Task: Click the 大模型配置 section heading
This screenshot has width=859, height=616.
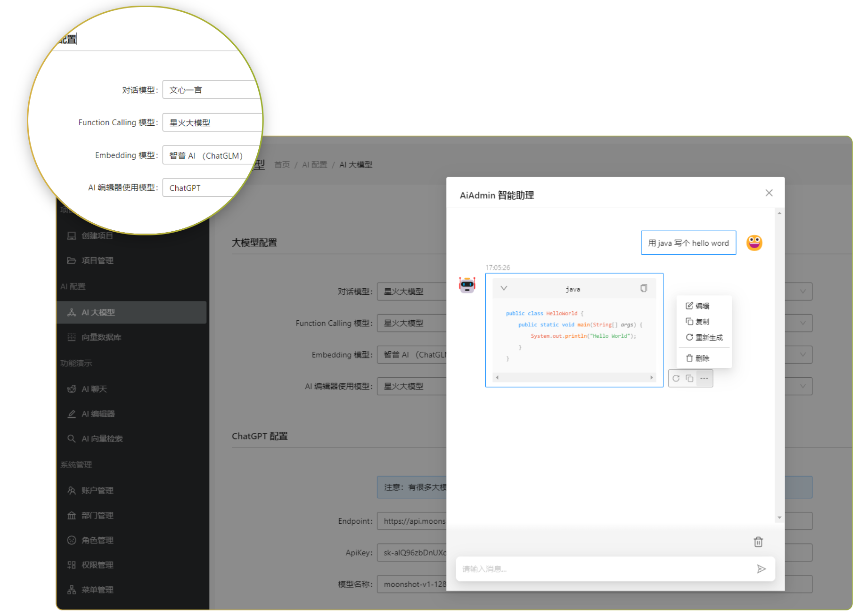Action: 254,243
